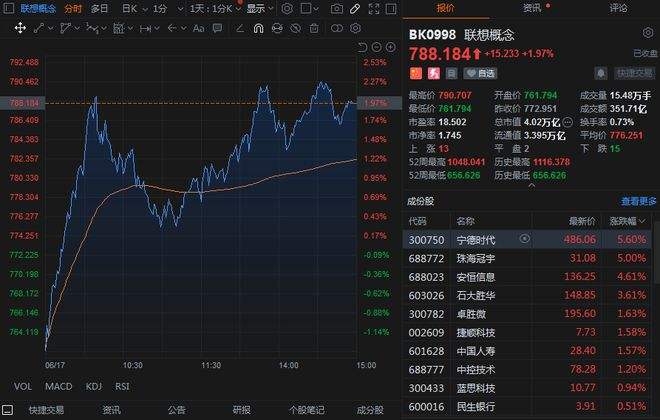Click the pink running figure icon
The height and width of the screenshot is (420, 660).
coord(434,73)
